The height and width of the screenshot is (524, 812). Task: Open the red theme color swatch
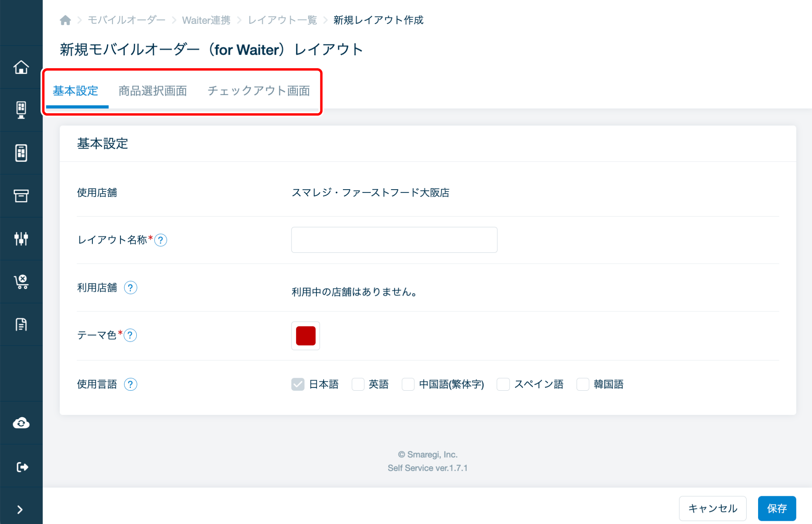pyautogui.click(x=305, y=336)
